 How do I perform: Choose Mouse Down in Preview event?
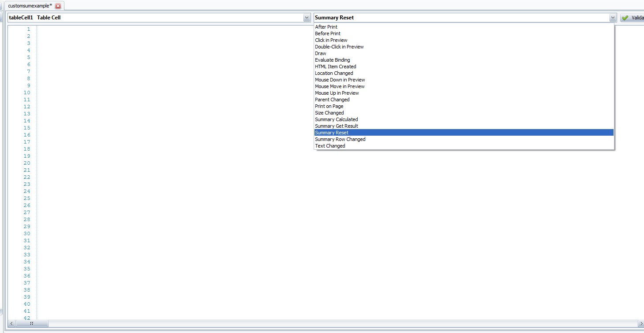[340, 80]
